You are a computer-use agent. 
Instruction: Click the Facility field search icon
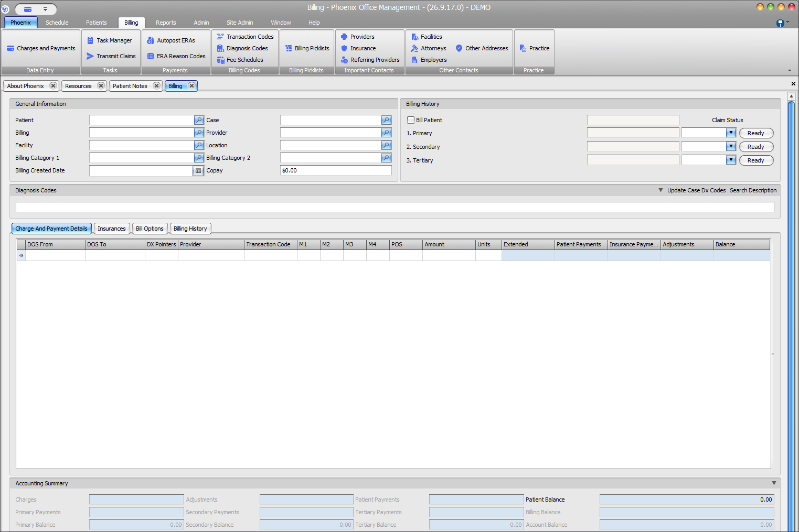click(x=199, y=145)
